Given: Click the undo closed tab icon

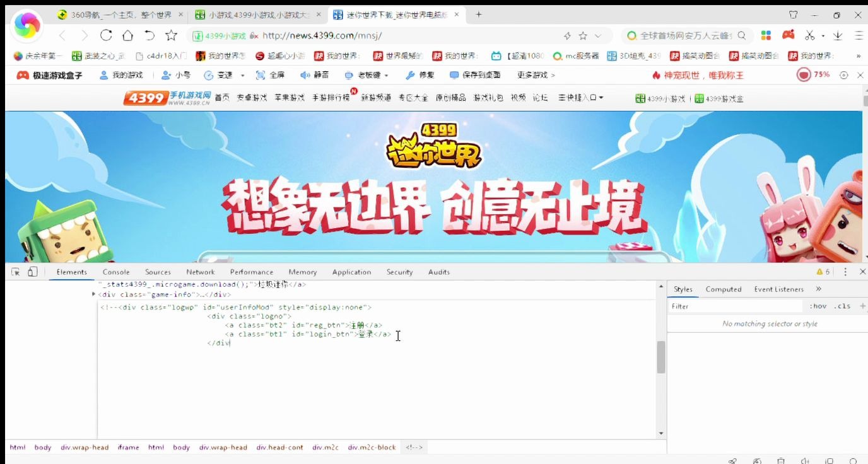Looking at the screenshot, I should tap(150, 35).
